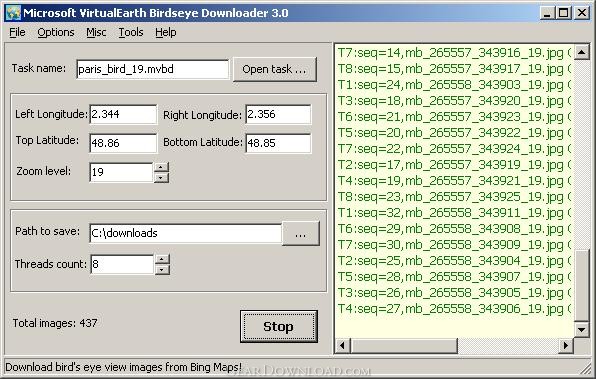
Task: Click the log's horizontal scrollbar thumb
Action: pyautogui.click(x=404, y=345)
